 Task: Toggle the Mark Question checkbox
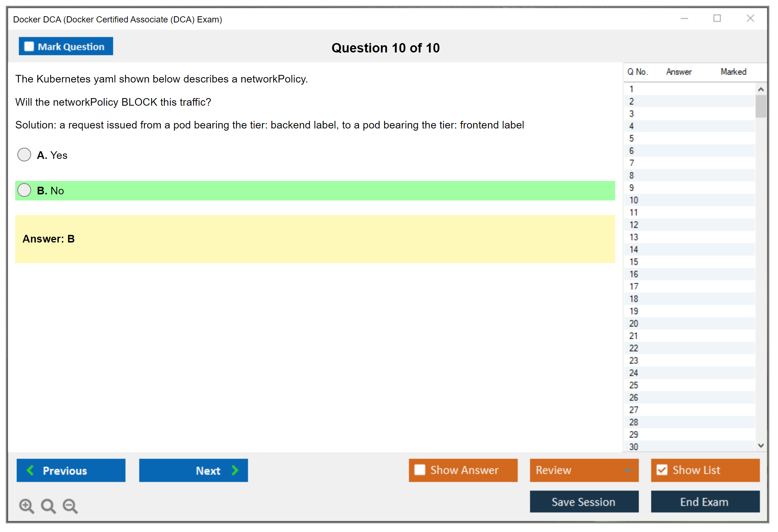point(29,46)
